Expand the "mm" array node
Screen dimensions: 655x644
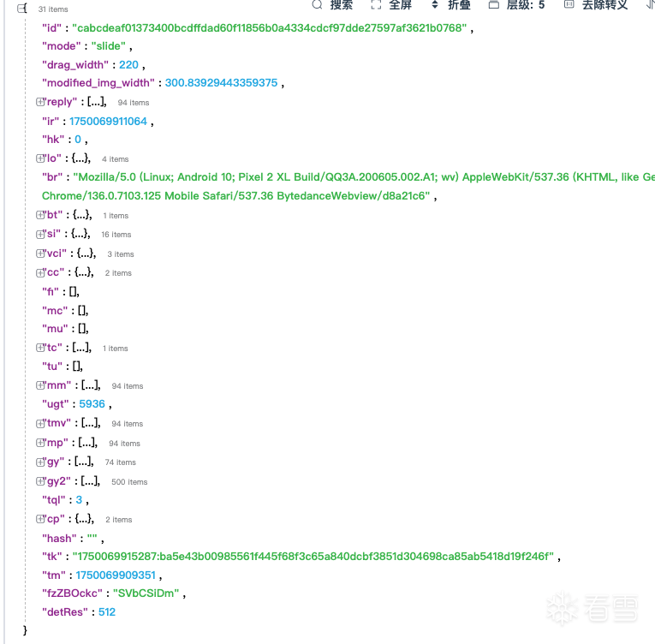point(40,385)
